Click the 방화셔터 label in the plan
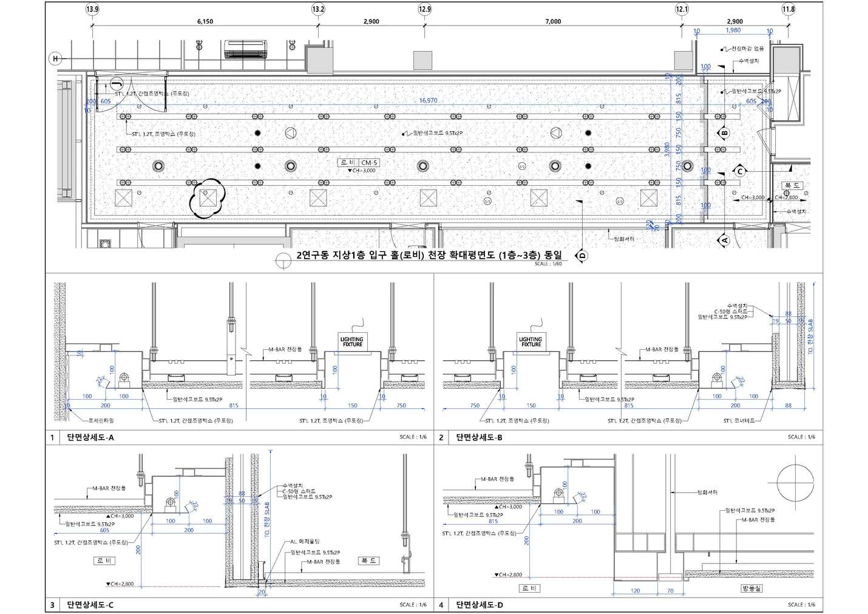 [624, 239]
